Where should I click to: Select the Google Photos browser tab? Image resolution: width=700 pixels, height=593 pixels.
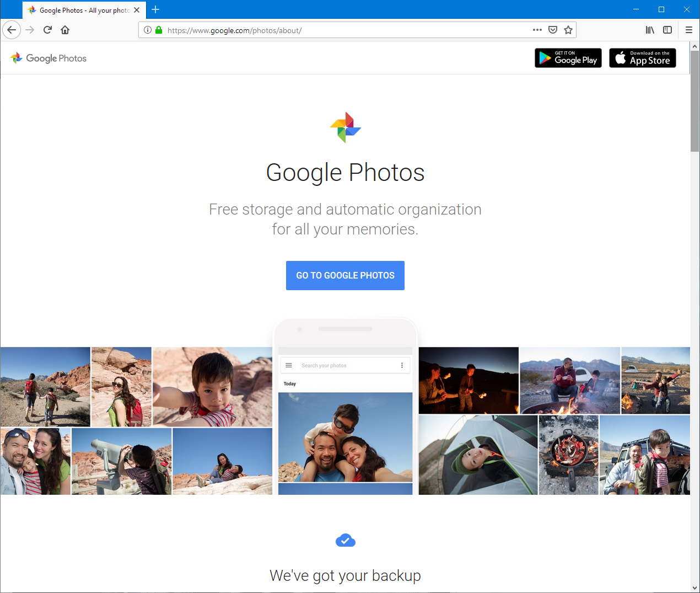click(84, 10)
